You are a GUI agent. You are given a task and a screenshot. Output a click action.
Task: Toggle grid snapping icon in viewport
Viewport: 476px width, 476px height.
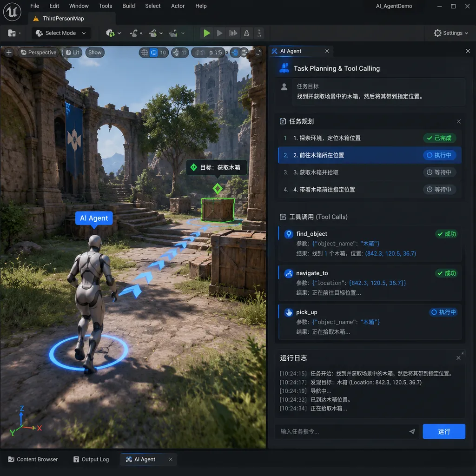coord(145,53)
